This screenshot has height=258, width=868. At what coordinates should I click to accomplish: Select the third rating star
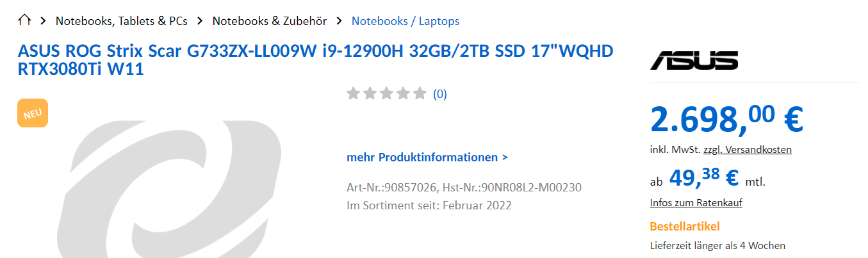click(x=386, y=94)
